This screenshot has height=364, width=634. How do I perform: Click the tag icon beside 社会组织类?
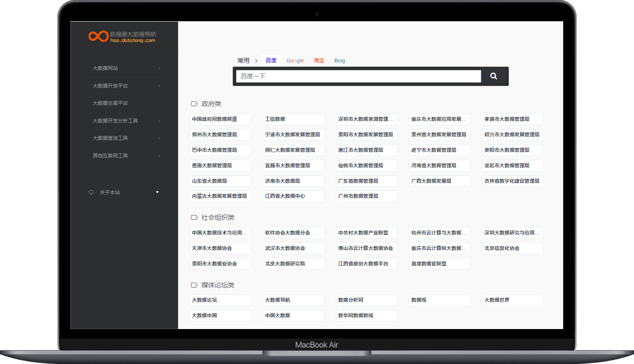tap(194, 218)
